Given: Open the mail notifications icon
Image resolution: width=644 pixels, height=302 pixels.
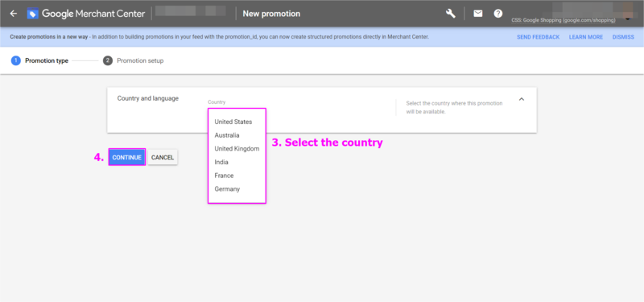Looking at the screenshot, I should (x=477, y=14).
